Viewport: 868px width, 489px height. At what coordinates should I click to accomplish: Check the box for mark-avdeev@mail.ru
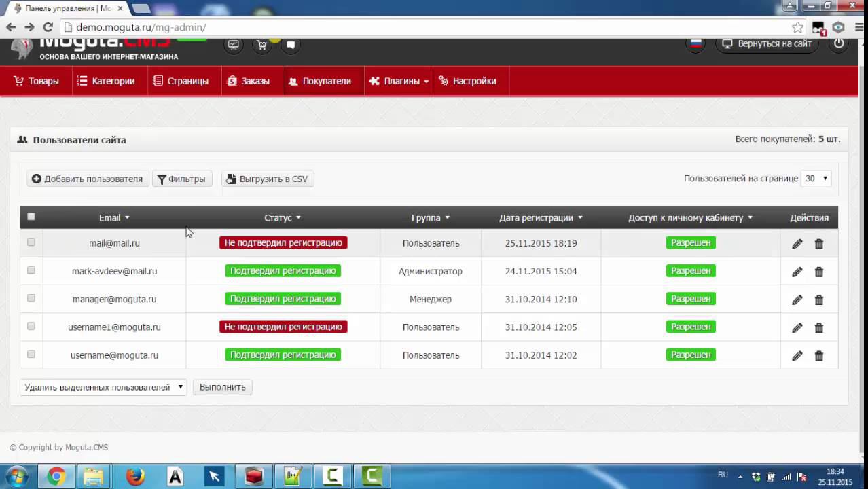tap(31, 270)
